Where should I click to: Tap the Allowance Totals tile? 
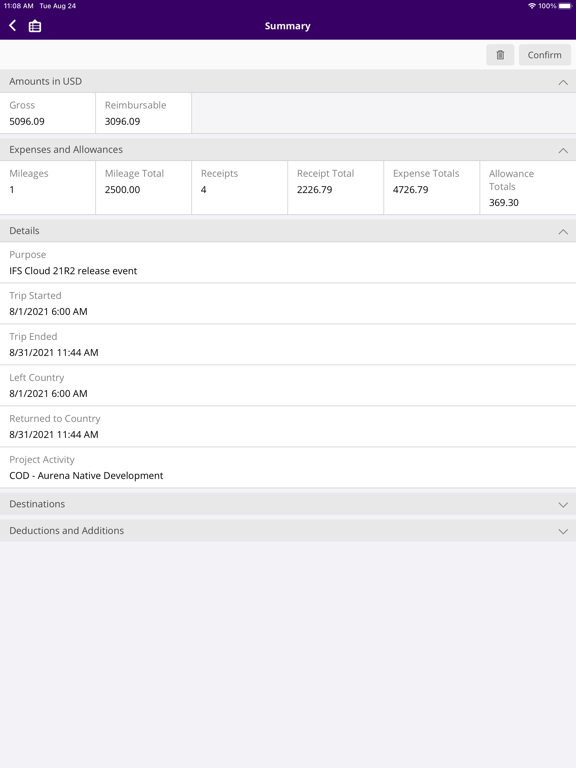[x=528, y=188]
